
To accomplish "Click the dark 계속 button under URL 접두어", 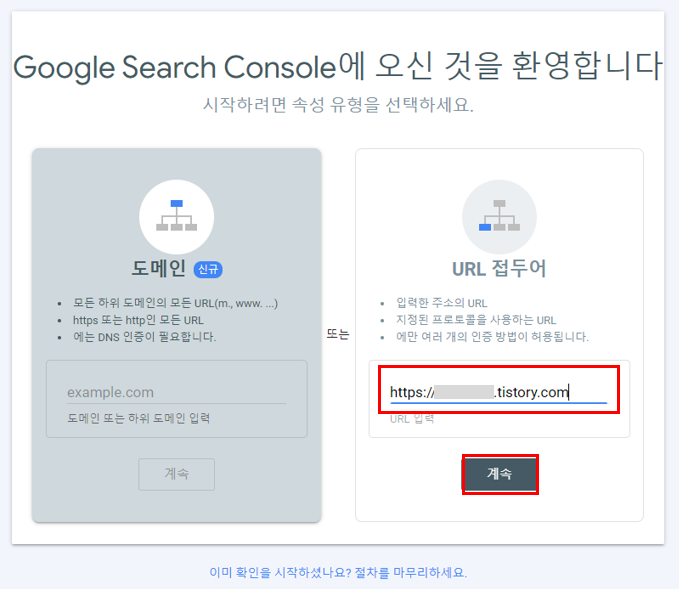I will coord(500,474).
